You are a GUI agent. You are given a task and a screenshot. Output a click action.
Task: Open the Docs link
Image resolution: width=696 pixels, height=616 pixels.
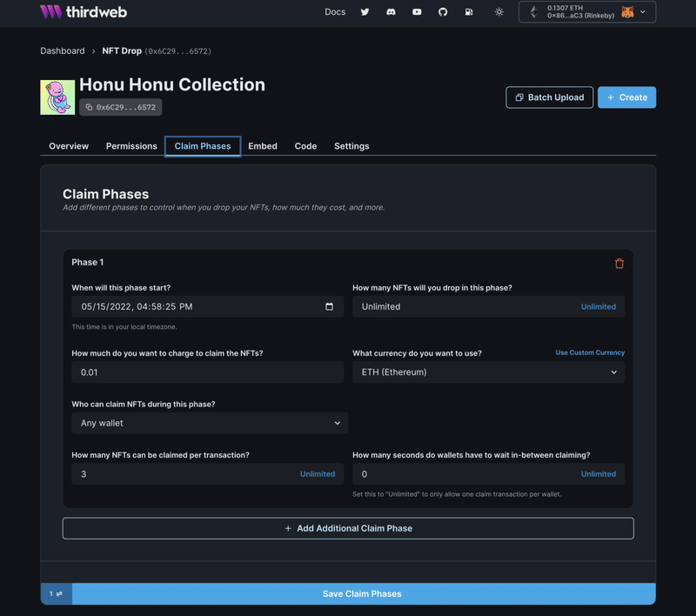pyautogui.click(x=335, y=12)
